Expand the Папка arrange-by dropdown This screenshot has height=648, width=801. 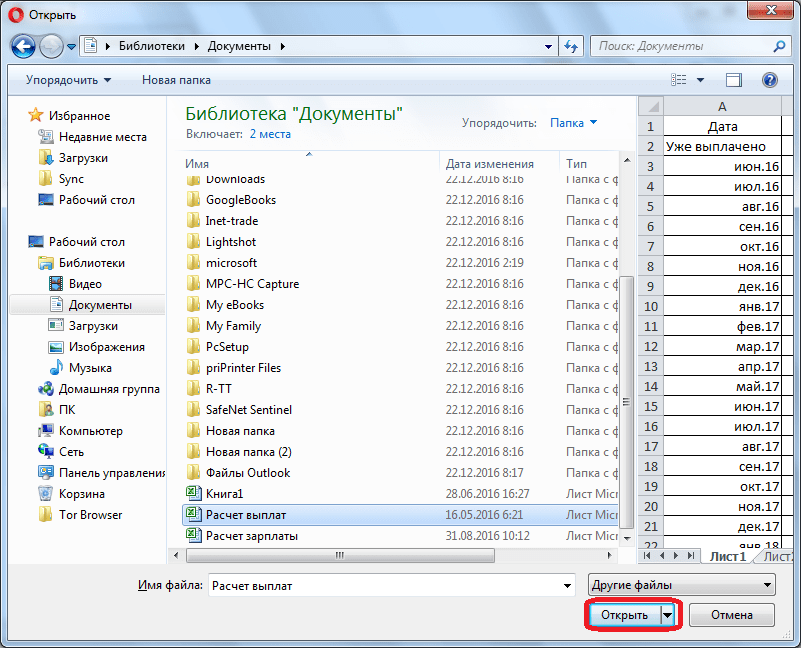point(573,123)
